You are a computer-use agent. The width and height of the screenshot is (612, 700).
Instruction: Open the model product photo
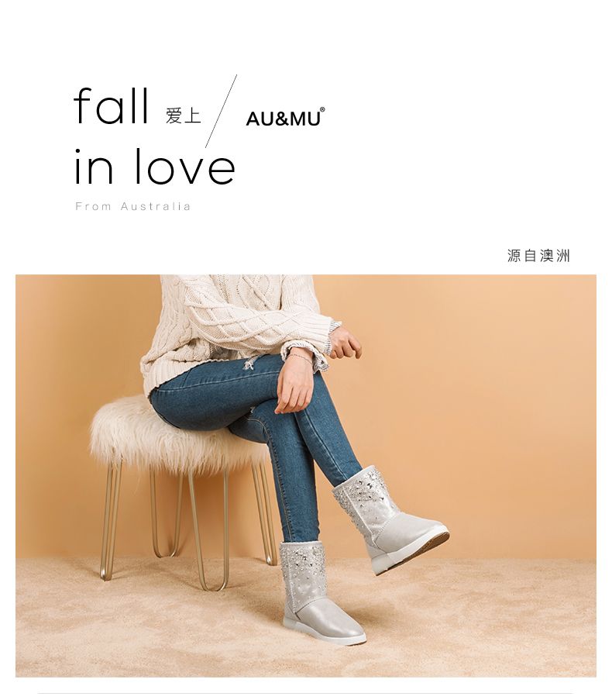point(306,475)
